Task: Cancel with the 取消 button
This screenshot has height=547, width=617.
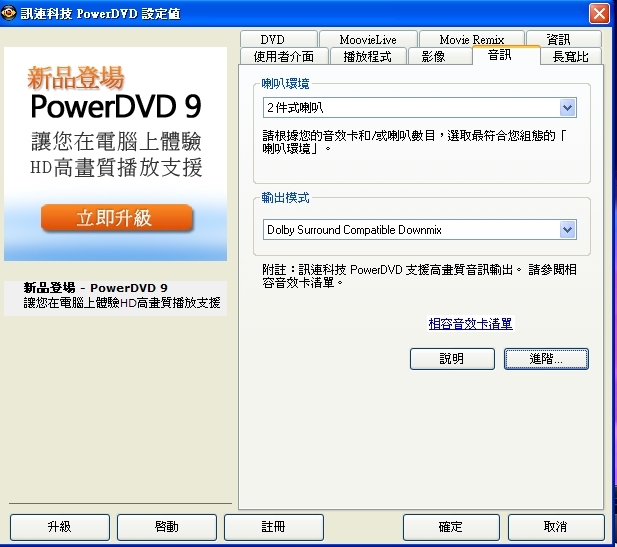Action: (x=556, y=527)
